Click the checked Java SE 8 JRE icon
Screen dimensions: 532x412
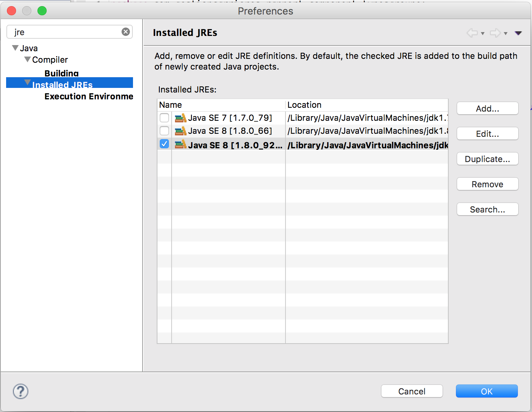180,145
